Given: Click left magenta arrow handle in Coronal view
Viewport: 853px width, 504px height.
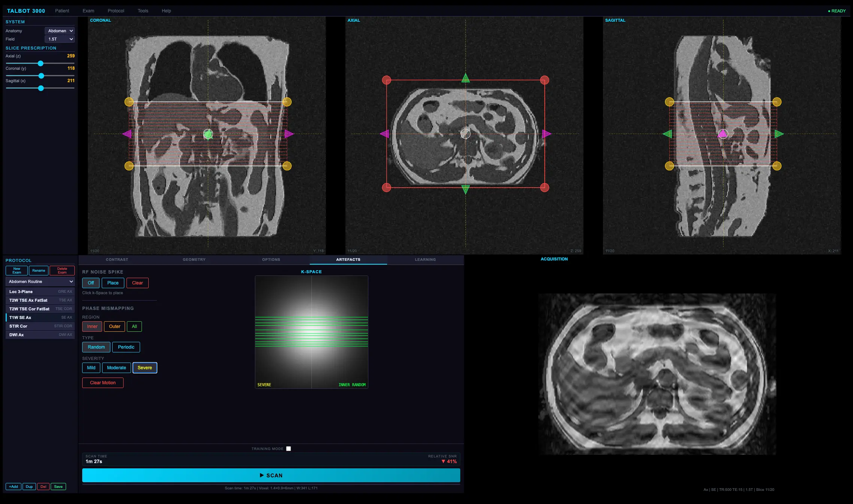Looking at the screenshot, I should pyautogui.click(x=127, y=134).
